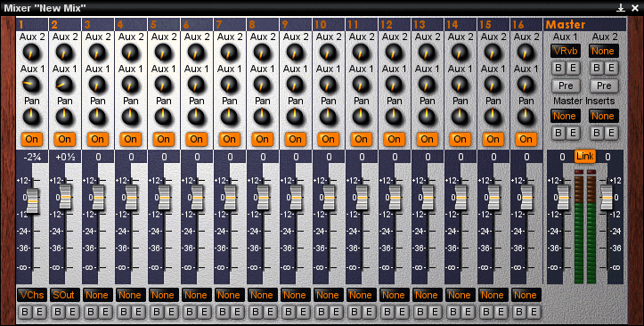Viewport: 644px width, 326px height.
Task: Click channel 16 Pan knob
Action: [x=526, y=117]
